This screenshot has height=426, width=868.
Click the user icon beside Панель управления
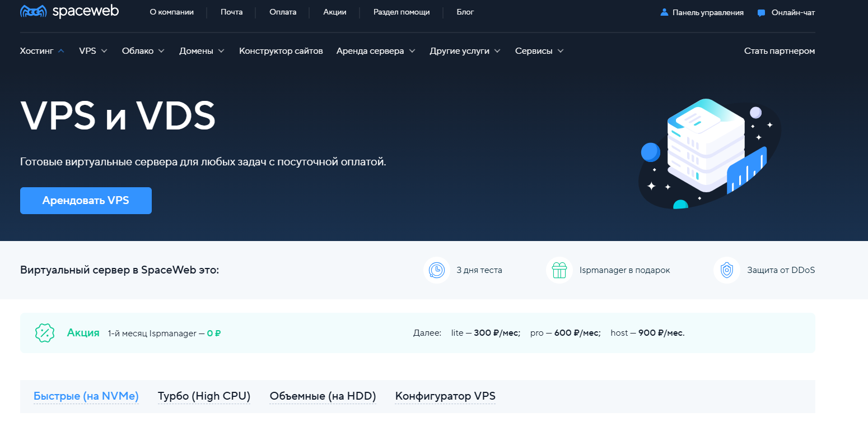coord(664,12)
